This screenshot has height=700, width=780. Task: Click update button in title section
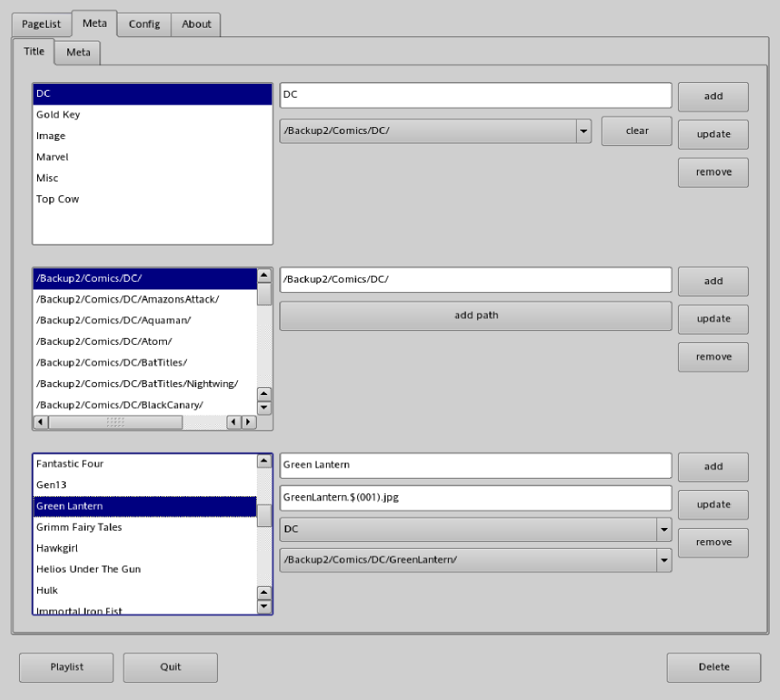pos(713,505)
